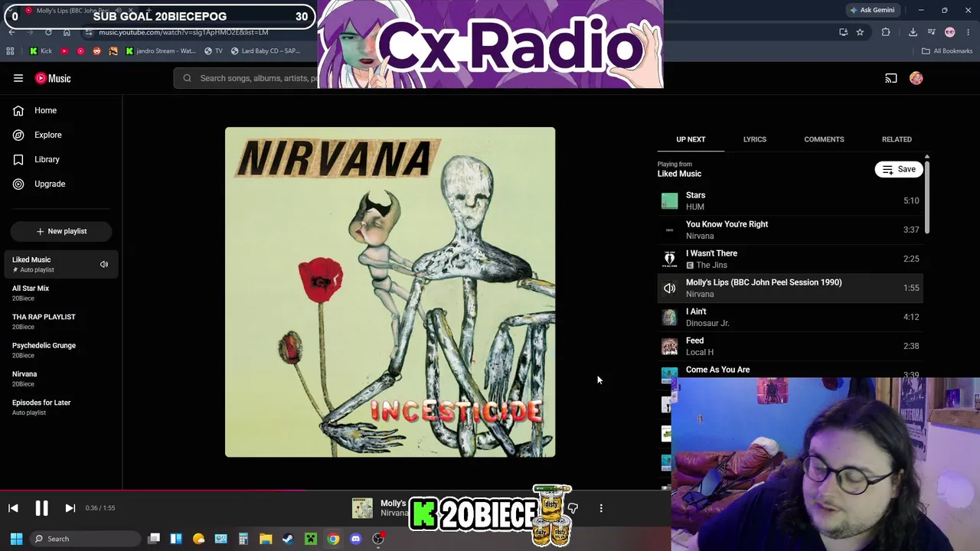Click the install app icon in address bar
The height and width of the screenshot is (551, 980).
coord(843,32)
